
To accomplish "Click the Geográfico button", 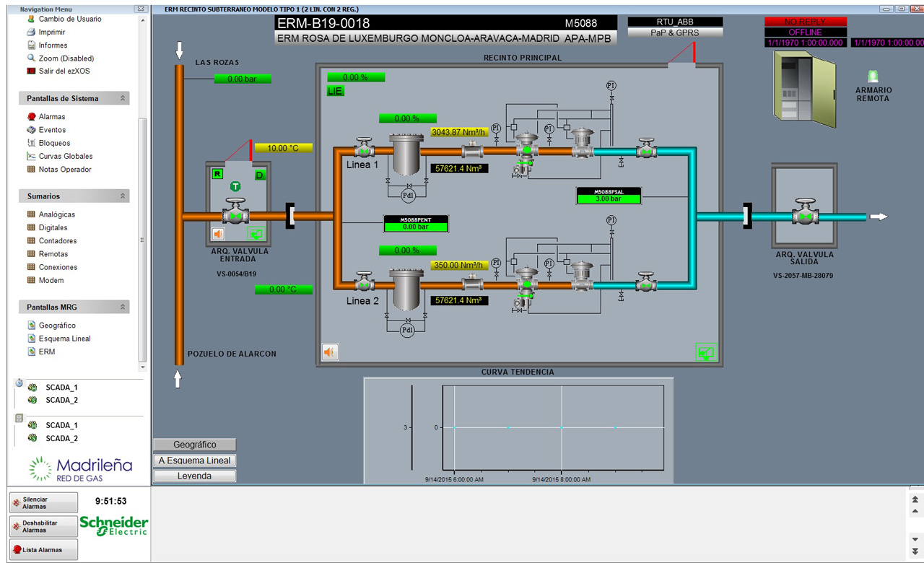I will (194, 445).
